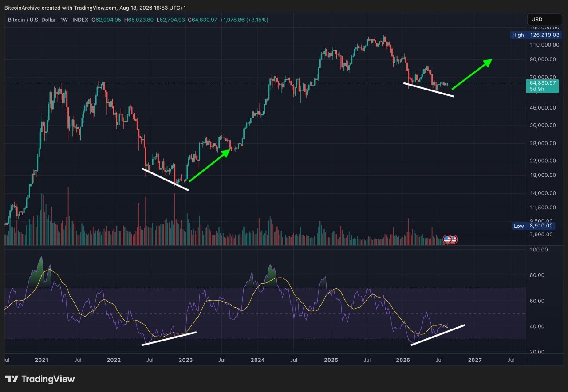
Task: Click the TradingView logo
Action: tap(40, 379)
